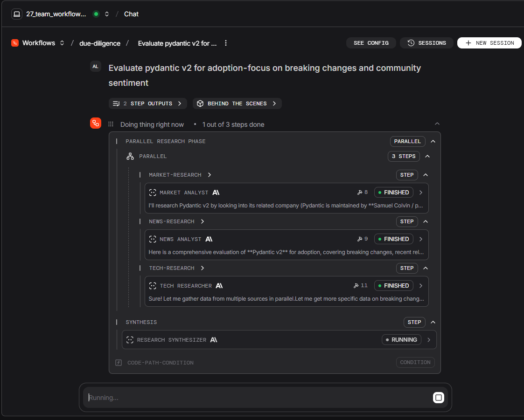The image size is (524, 420).
Task: Click the Anthropic logo beside RESEARCH SYNTHESIZER
Action: pos(214,340)
